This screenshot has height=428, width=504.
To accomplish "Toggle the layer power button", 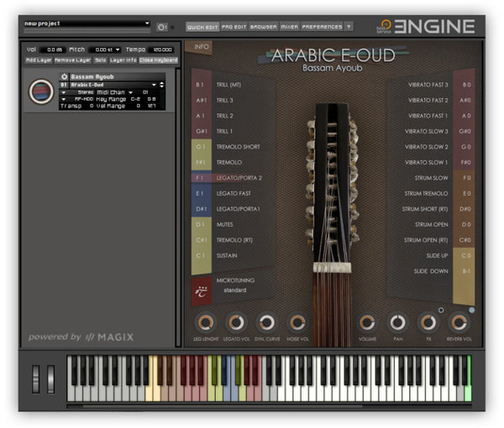I will coord(63,76).
